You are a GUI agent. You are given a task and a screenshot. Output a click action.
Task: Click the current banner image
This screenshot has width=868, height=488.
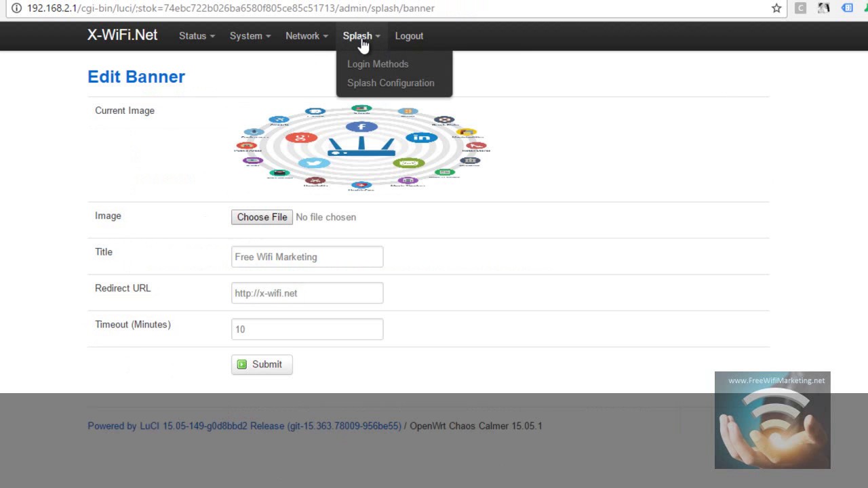(x=361, y=147)
